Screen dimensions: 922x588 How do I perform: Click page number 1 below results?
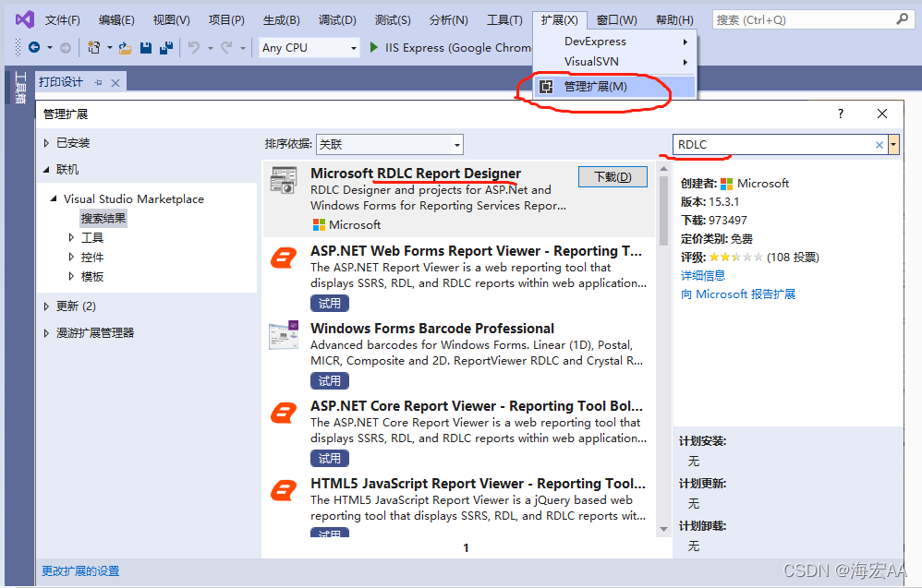(466, 548)
